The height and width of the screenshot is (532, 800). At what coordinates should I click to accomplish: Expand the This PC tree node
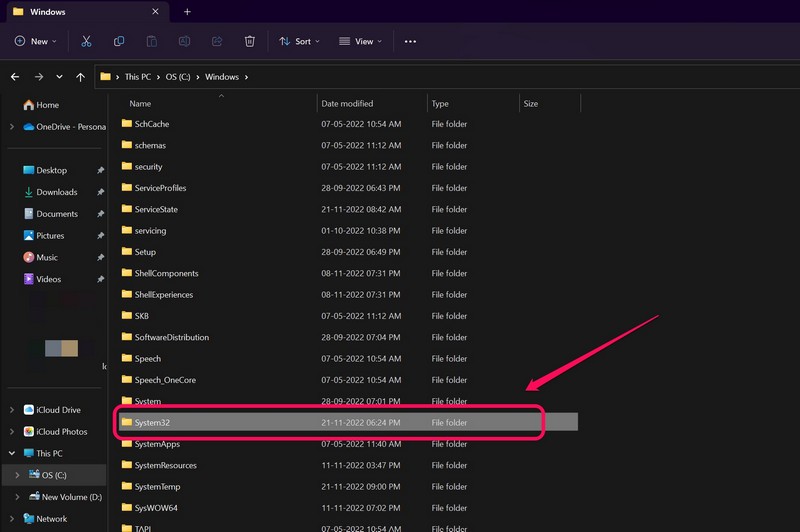point(11,453)
